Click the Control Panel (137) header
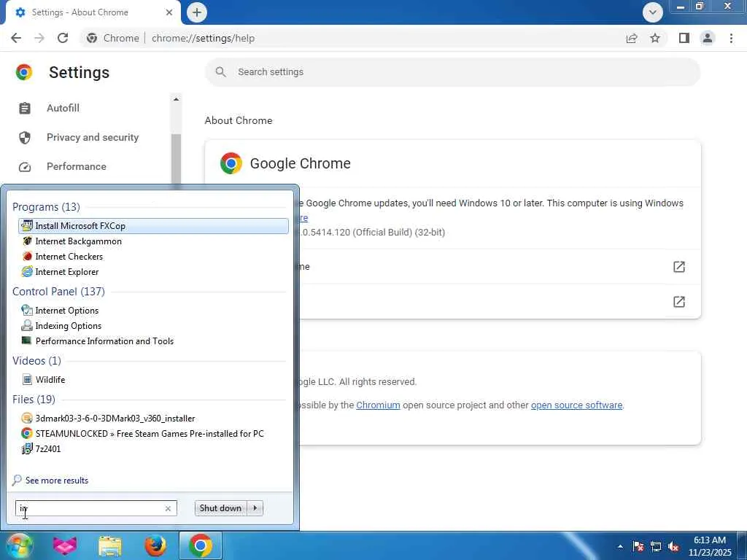The width and height of the screenshot is (747, 560). [58, 292]
